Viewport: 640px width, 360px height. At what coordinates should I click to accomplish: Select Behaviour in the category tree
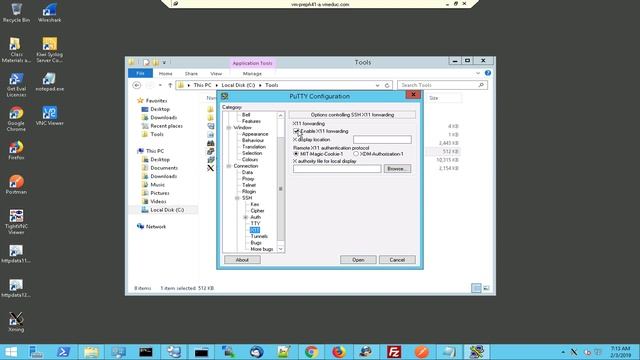click(253, 140)
